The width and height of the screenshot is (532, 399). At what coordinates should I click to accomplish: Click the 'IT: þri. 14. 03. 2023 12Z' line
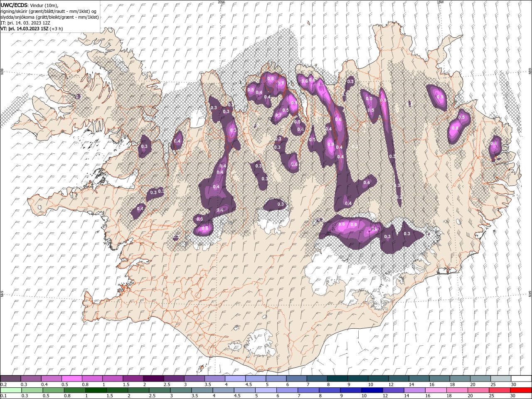(25, 23)
